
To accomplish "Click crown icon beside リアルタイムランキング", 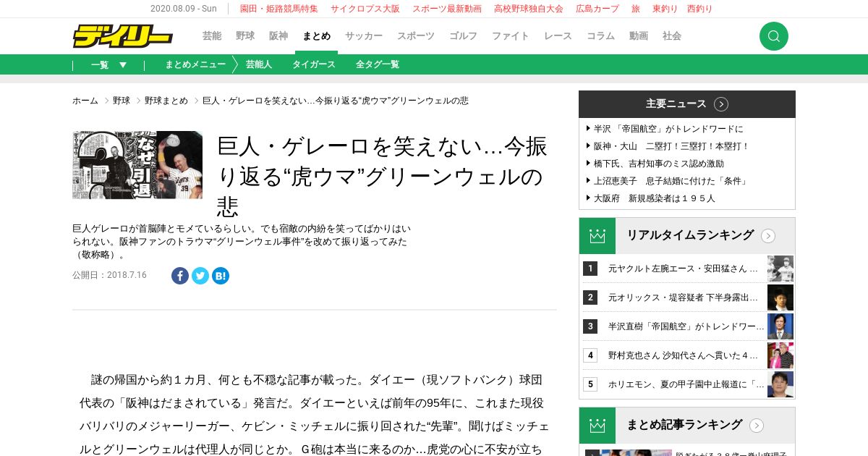I will pos(597,236).
